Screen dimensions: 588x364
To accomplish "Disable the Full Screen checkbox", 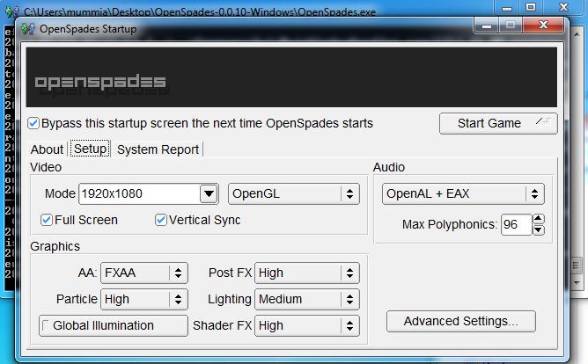I will point(46,220).
